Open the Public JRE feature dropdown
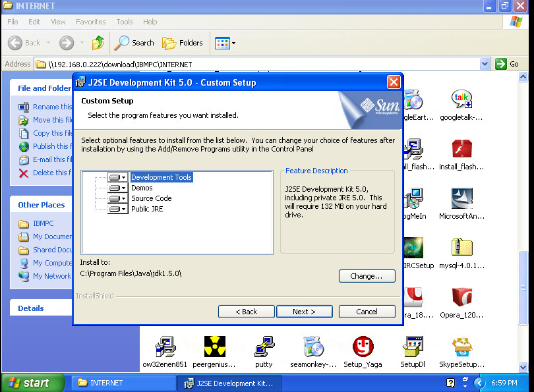The width and height of the screenshot is (534, 392). [x=118, y=209]
